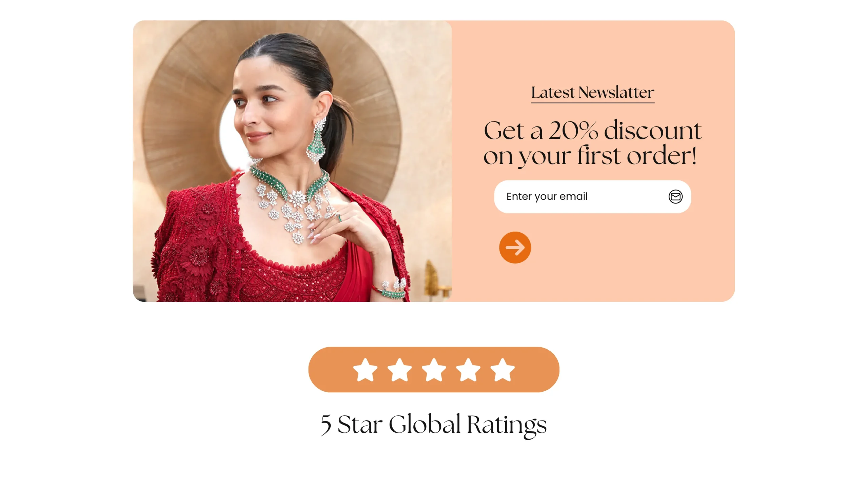
Task: Select the second star in the rating bar
Action: click(x=399, y=370)
